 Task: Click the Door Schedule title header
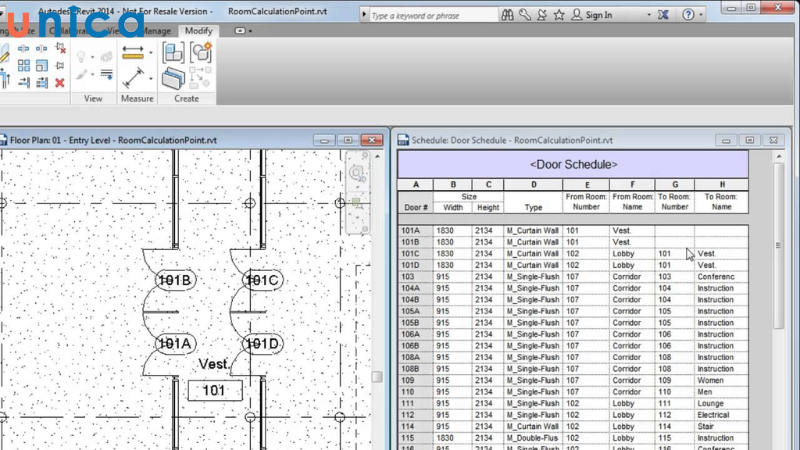pos(573,164)
